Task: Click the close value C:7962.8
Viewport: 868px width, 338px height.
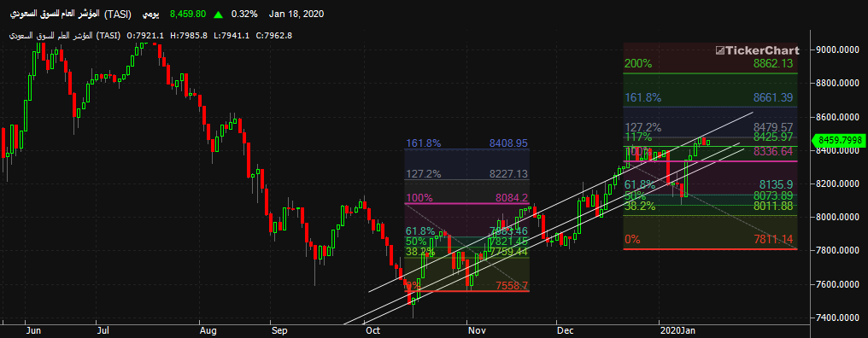Action: [274, 35]
